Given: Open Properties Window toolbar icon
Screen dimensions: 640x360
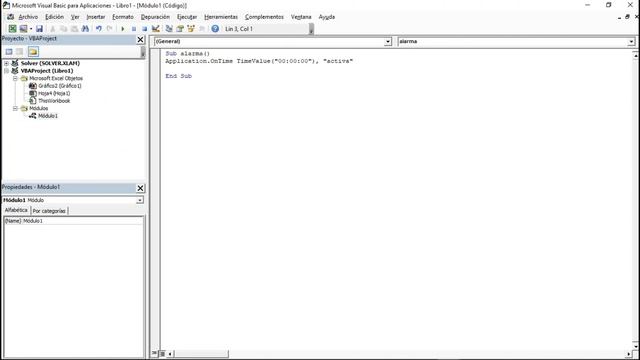Looking at the screenshot, I should 180,29.
